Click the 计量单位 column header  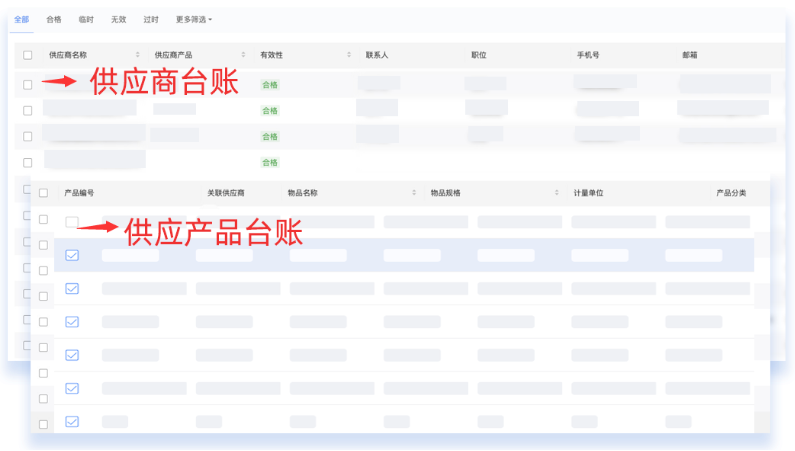coord(588,193)
